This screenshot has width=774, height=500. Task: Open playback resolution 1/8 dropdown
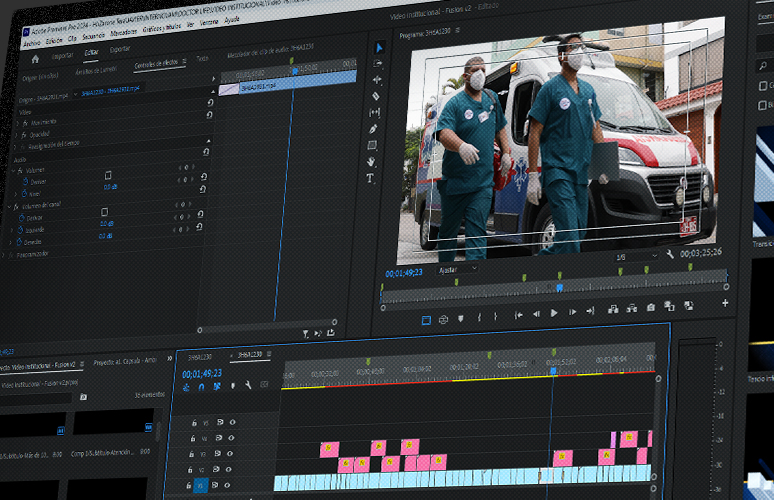[637, 257]
